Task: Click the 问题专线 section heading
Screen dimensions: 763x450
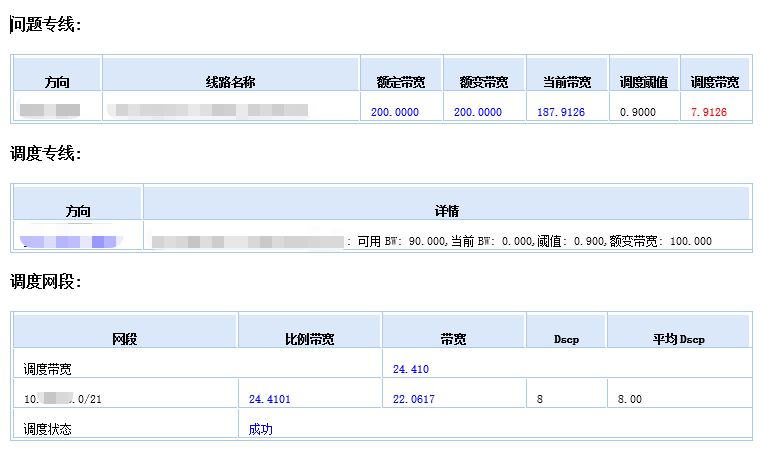Action: click(45, 25)
